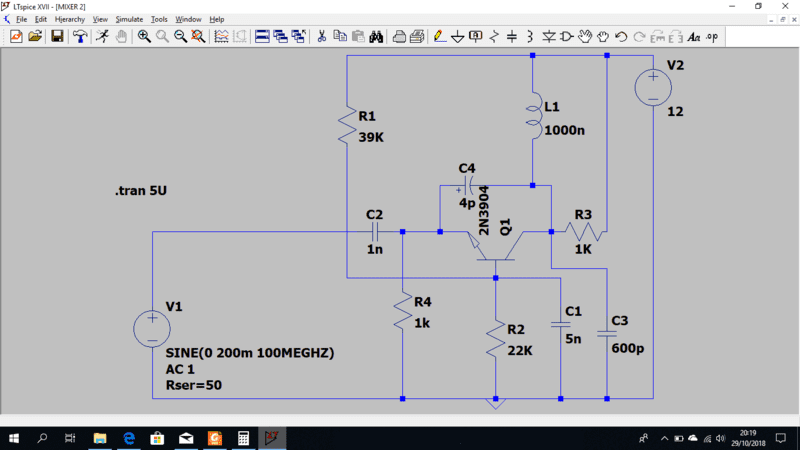The height and width of the screenshot is (450, 800).
Task: Open the Simulate menu
Action: [129, 19]
